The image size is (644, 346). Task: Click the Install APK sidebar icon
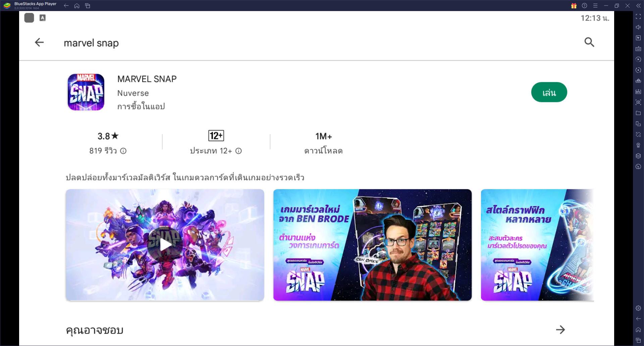(638, 92)
